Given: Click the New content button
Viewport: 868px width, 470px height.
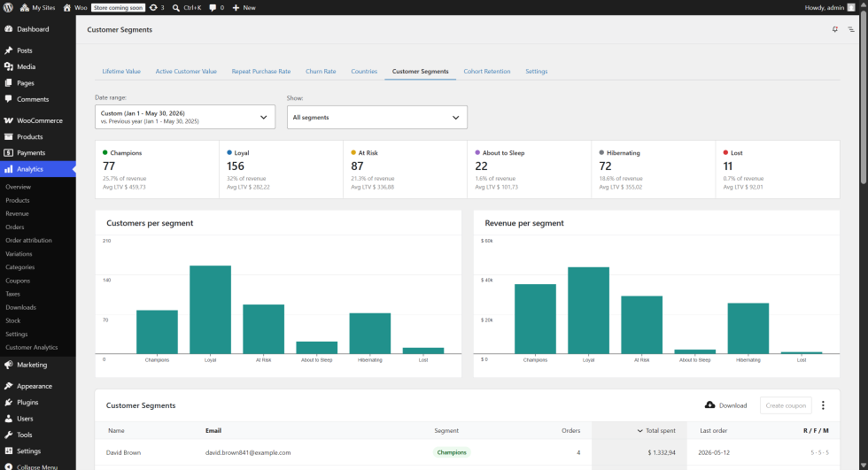Looking at the screenshot, I should pyautogui.click(x=244, y=8).
